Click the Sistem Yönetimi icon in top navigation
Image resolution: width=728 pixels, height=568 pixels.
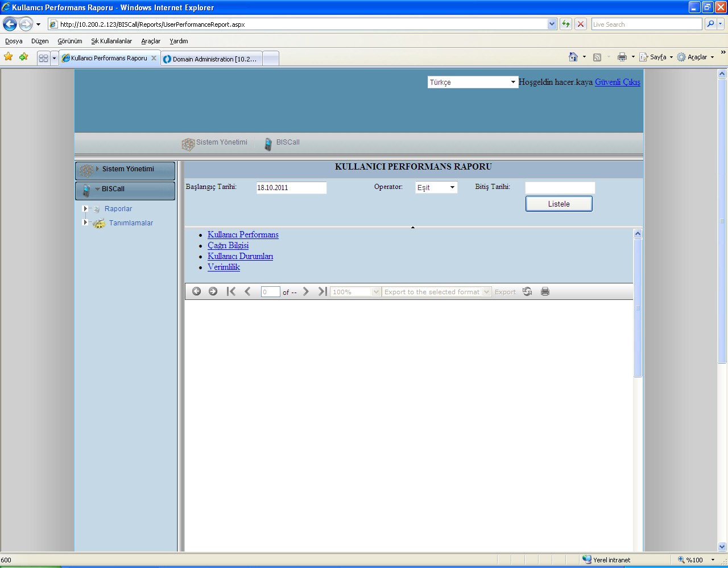point(188,144)
